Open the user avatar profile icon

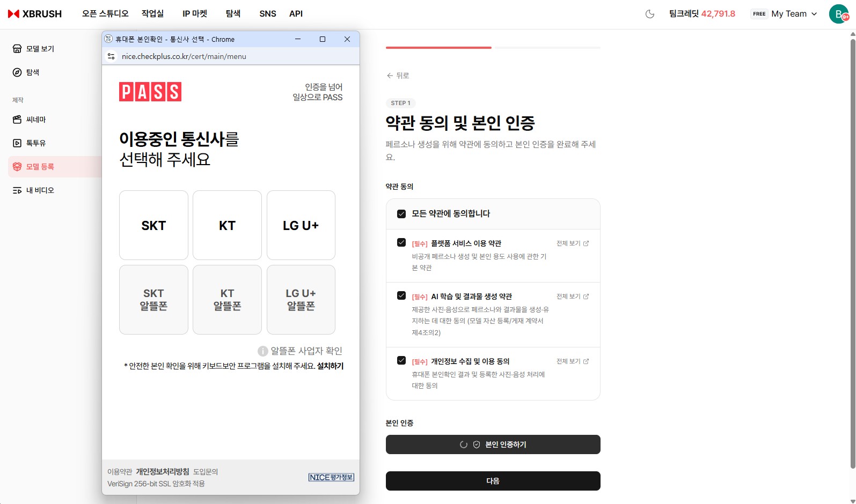click(838, 14)
